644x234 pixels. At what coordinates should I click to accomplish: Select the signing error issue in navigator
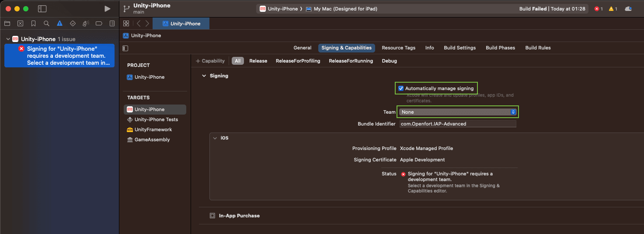coord(59,56)
